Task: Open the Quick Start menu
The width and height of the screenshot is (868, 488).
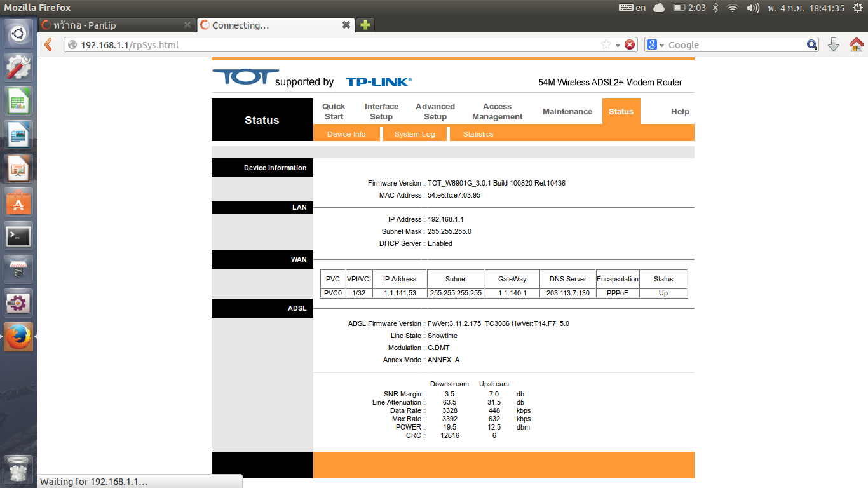Action: (x=334, y=111)
